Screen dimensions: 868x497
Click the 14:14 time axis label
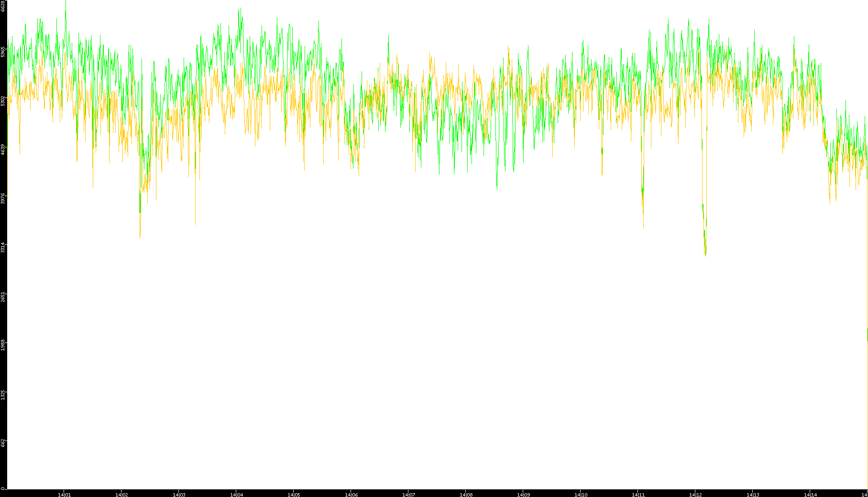tap(810, 494)
